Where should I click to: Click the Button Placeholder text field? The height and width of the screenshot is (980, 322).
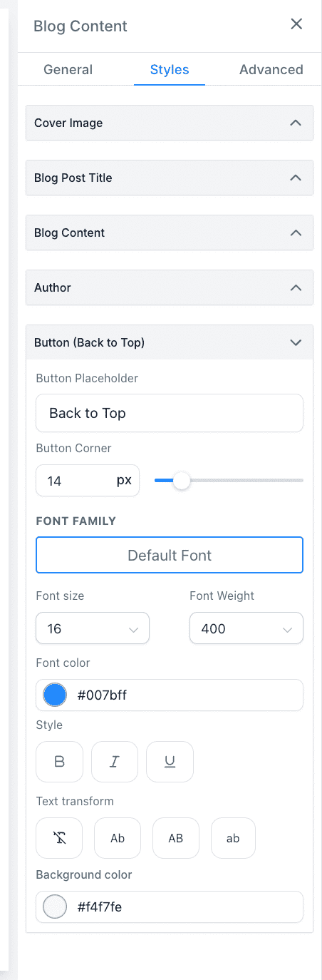click(170, 413)
